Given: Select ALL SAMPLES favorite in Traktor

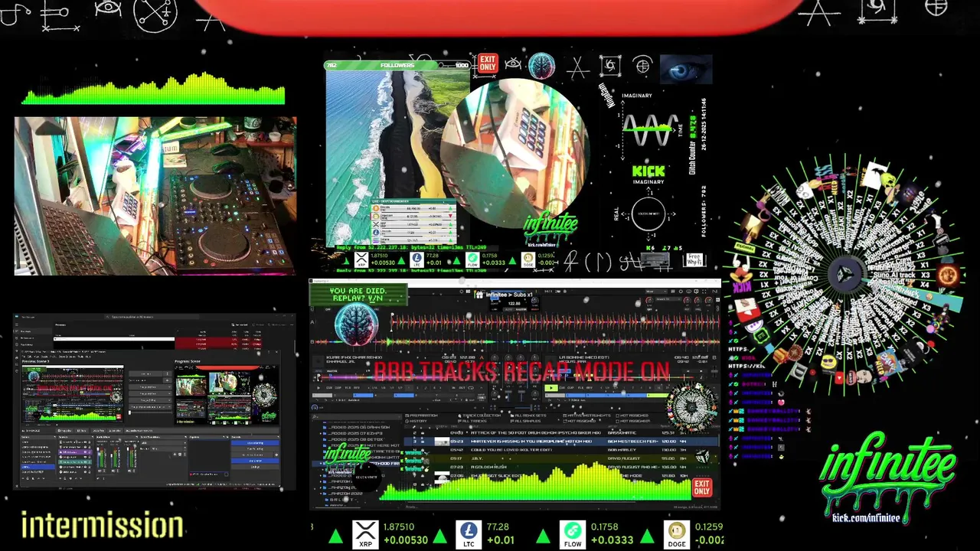Looking at the screenshot, I should point(525,421).
